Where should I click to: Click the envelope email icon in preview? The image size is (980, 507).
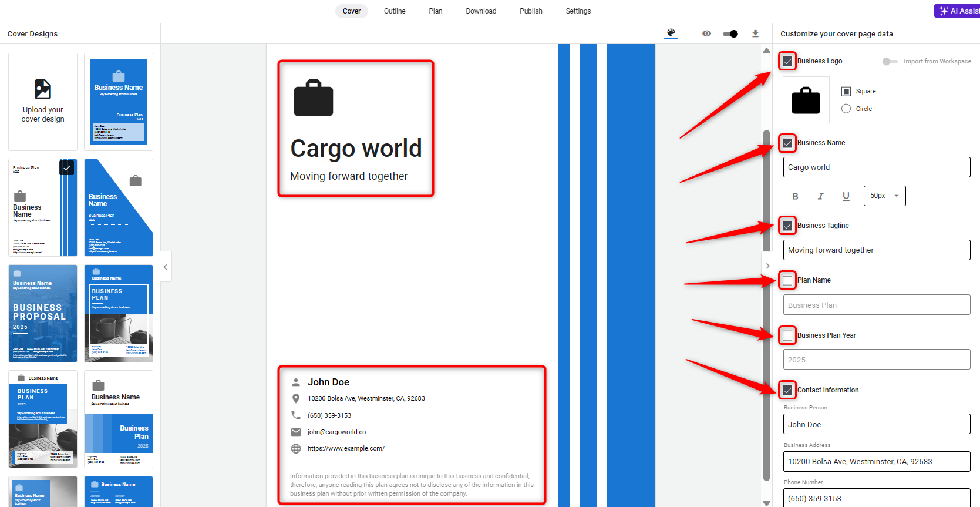coord(296,432)
